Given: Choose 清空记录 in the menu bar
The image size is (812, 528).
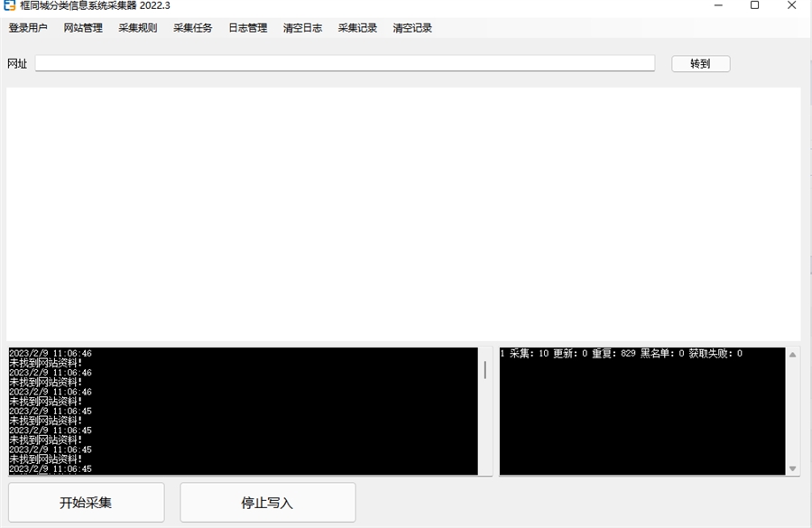Looking at the screenshot, I should point(412,28).
